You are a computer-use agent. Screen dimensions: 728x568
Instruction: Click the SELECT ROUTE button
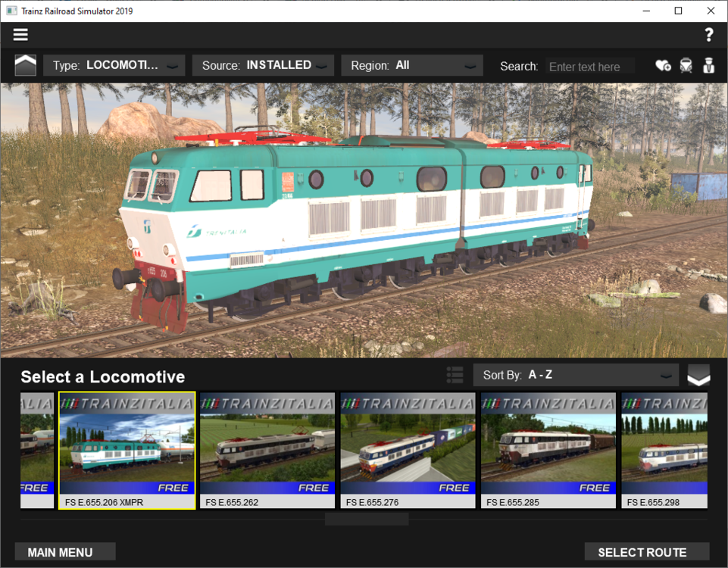click(x=647, y=552)
